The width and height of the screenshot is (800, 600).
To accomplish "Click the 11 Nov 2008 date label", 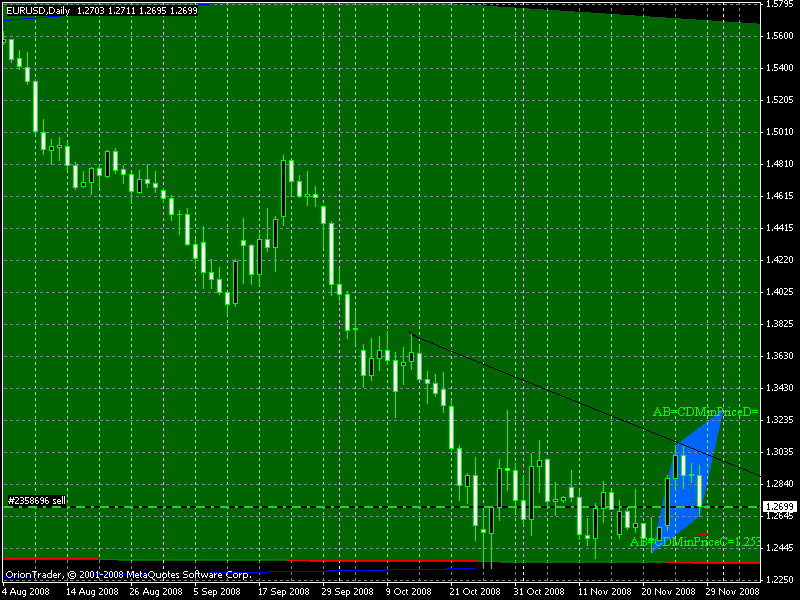I will 605,592.
